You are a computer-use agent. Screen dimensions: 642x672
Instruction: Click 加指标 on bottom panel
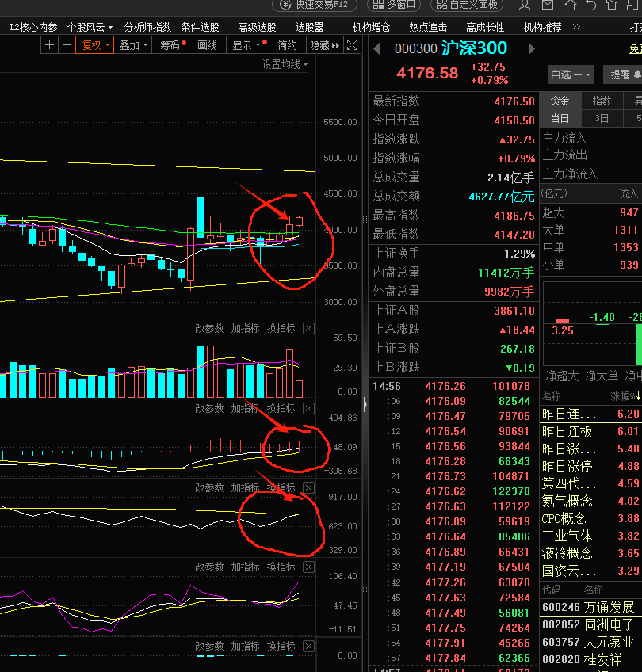click(x=245, y=647)
